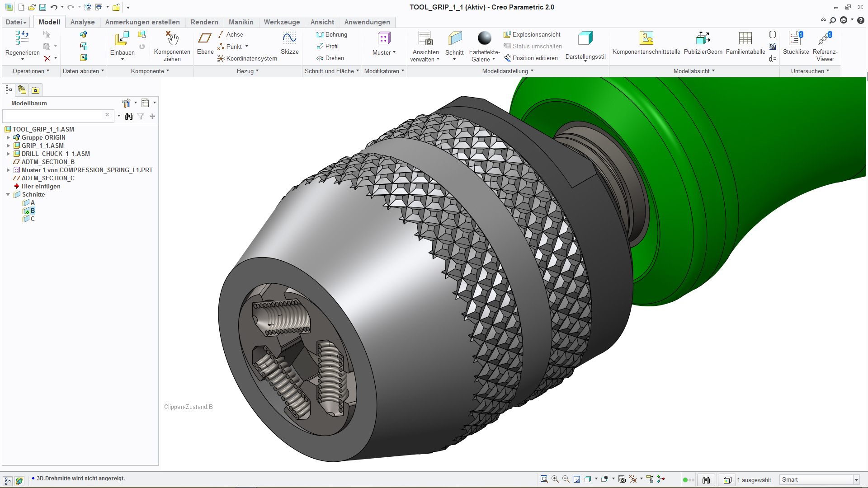Switch to the Analyse tab
Image resolution: width=868 pixels, height=488 pixels.
point(82,22)
